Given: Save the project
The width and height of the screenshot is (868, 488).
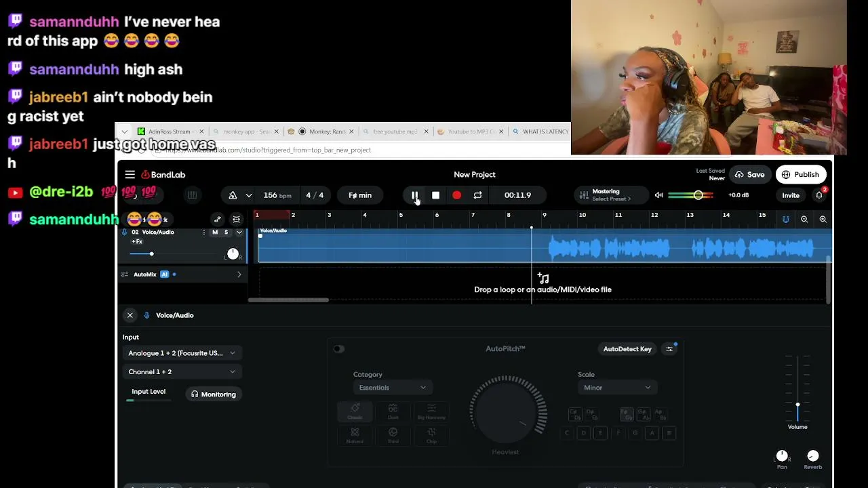Looking at the screenshot, I should tap(749, 175).
